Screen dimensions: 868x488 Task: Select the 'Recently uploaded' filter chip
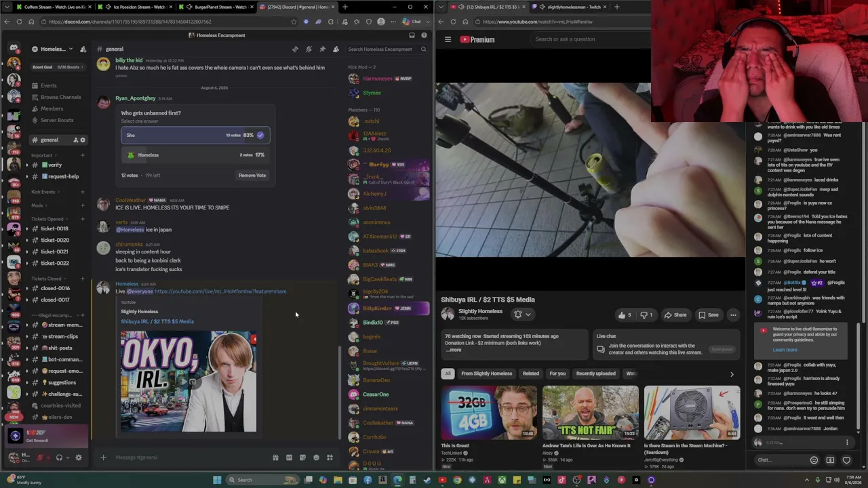tap(596, 373)
